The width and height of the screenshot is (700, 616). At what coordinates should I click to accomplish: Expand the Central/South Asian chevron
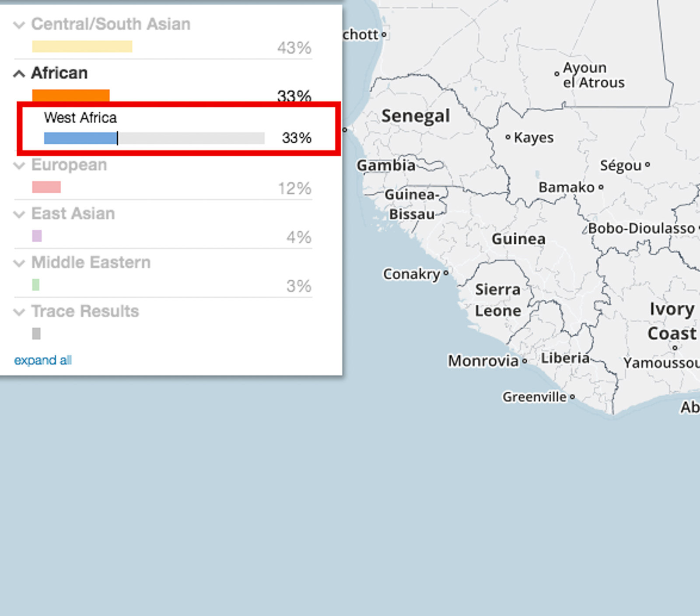[19, 25]
